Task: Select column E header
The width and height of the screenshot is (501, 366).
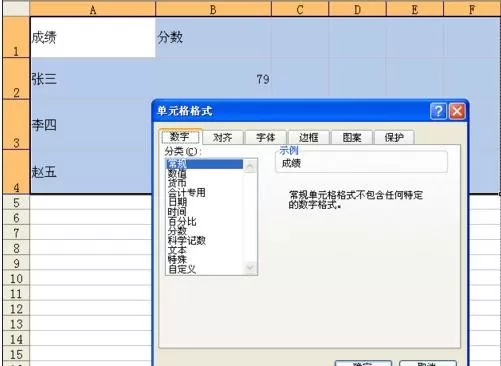Action: point(415,9)
